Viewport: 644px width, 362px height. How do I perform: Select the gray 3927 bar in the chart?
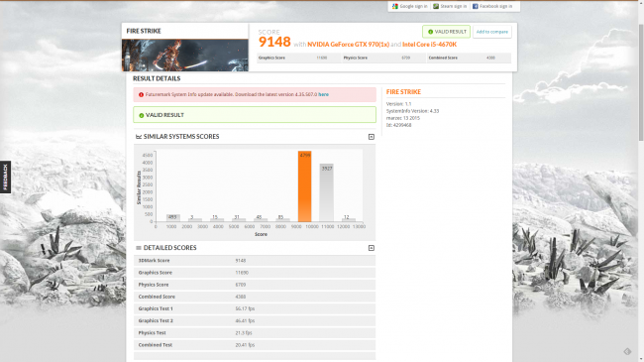pos(327,192)
